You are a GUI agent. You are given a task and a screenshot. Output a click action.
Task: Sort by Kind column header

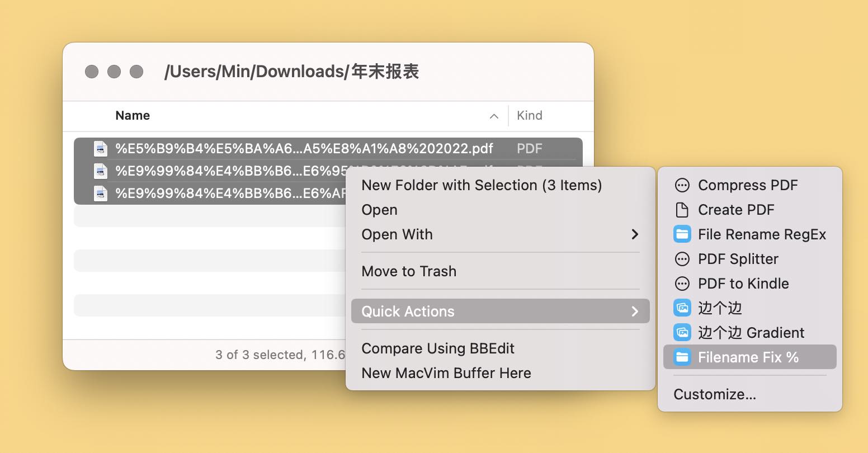tap(529, 116)
